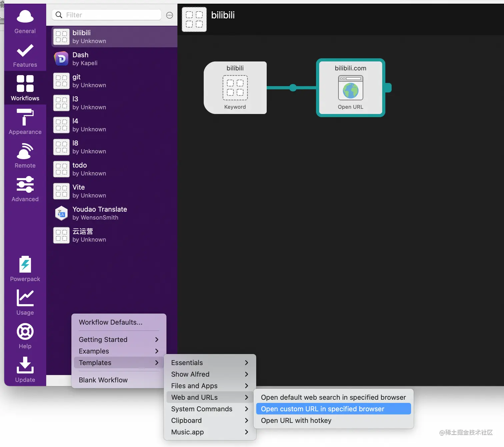This screenshot has height=447, width=504.
Task: Choose Workflow Defaults... menu item
Action: (119, 322)
